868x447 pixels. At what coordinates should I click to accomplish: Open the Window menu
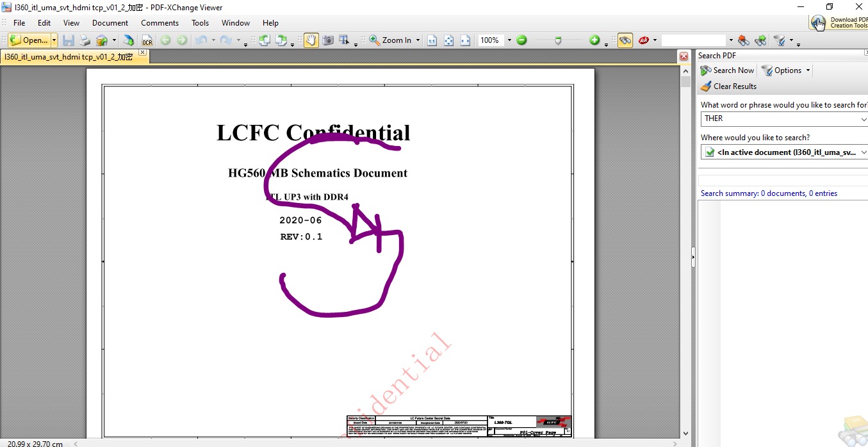(x=236, y=22)
